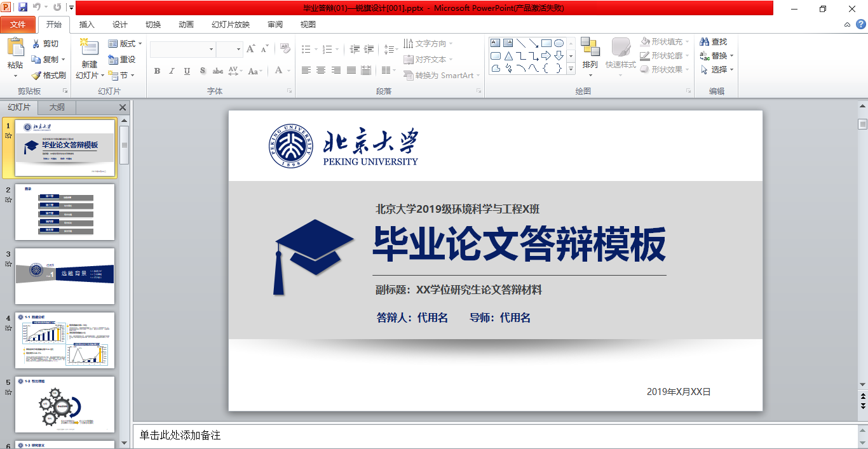Image resolution: width=868 pixels, height=449 pixels.
Task: Align text right in paragraph group
Action: (336, 70)
